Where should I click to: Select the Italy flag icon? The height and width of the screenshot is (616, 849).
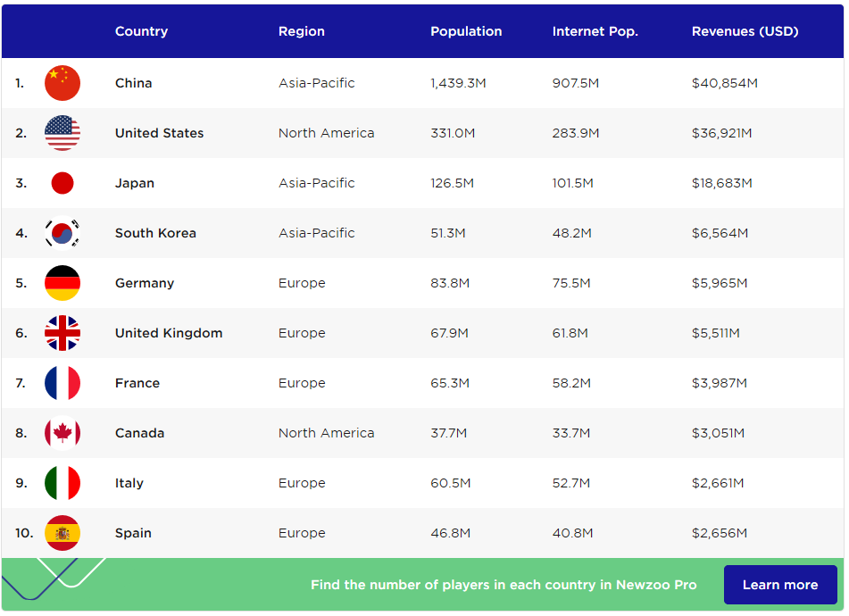pos(62,483)
